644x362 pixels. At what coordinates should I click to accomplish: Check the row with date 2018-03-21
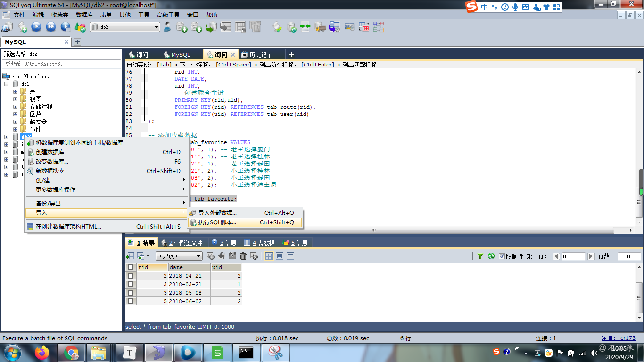click(131, 284)
